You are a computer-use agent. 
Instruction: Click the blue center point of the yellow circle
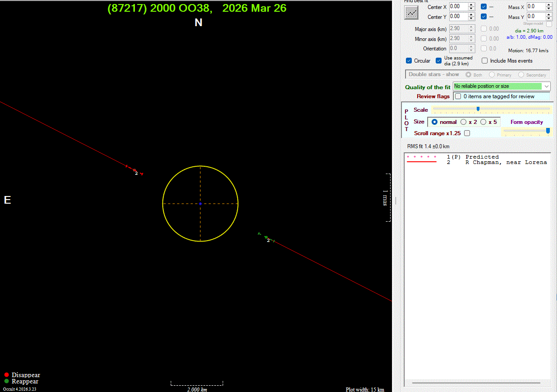[200, 204]
